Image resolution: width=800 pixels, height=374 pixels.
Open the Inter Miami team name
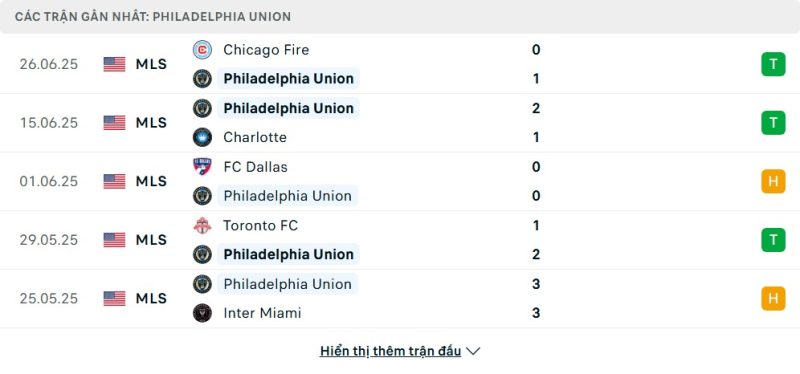[x=262, y=313]
